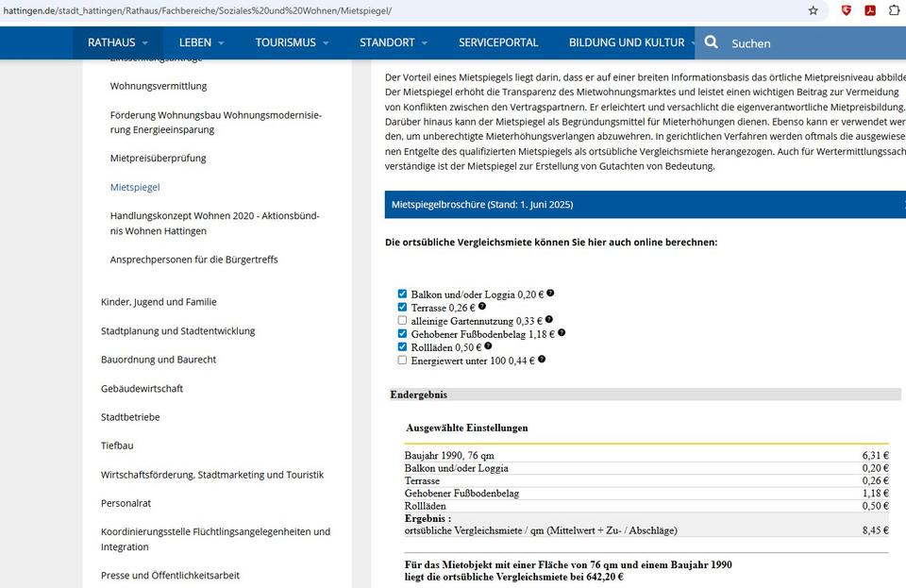Uncheck the Rollläden checkbox

[x=402, y=346]
